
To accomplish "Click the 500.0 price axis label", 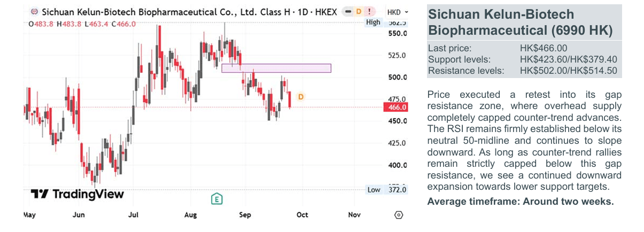I will (x=397, y=78).
